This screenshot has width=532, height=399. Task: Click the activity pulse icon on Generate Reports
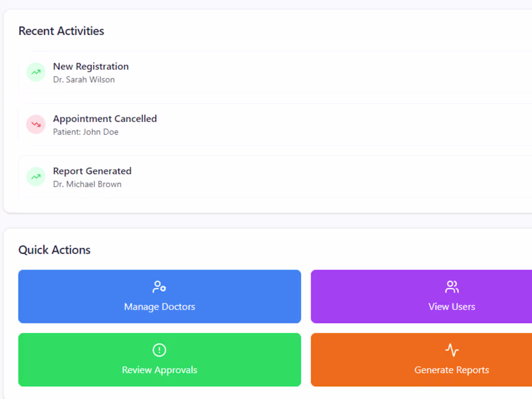click(x=452, y=350)
